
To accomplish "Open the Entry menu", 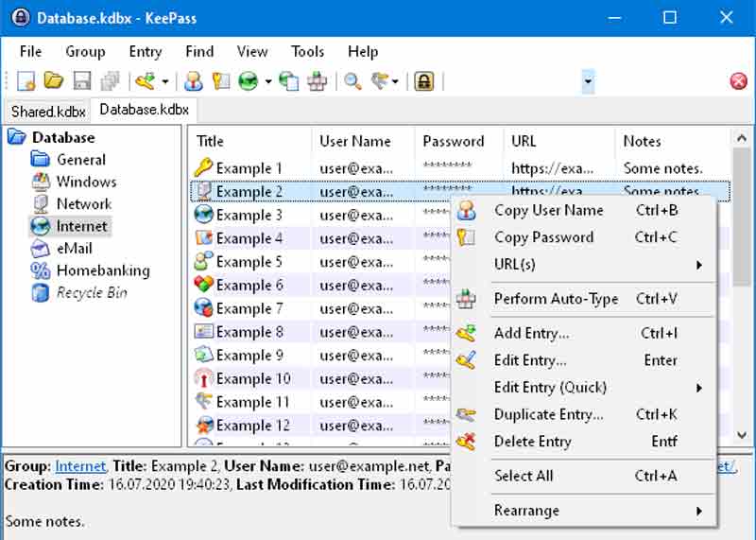I will coord(146,52).
